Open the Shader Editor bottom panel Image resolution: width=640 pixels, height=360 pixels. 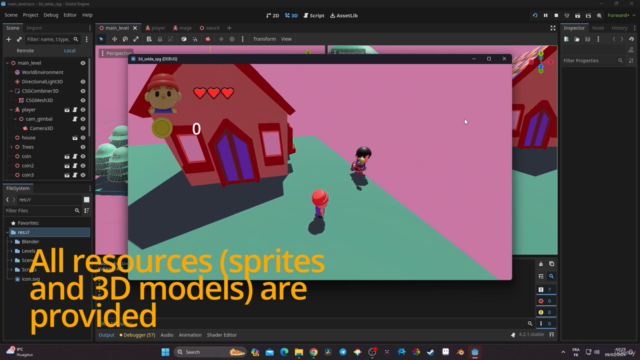[222, 335]
